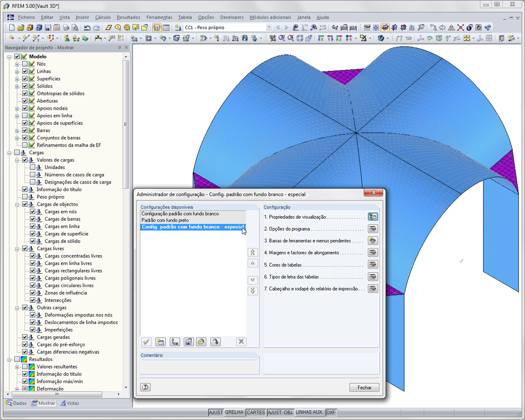The image size is (525, 420).
Task: Toggle the AJUST. OBJ. status bar button
Action: [280, 412]
